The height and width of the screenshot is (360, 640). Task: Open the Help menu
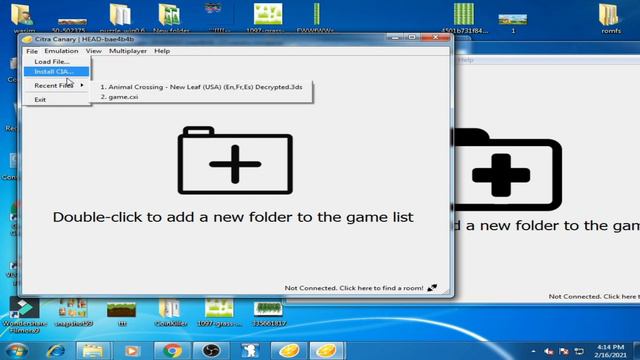(162, 51)
